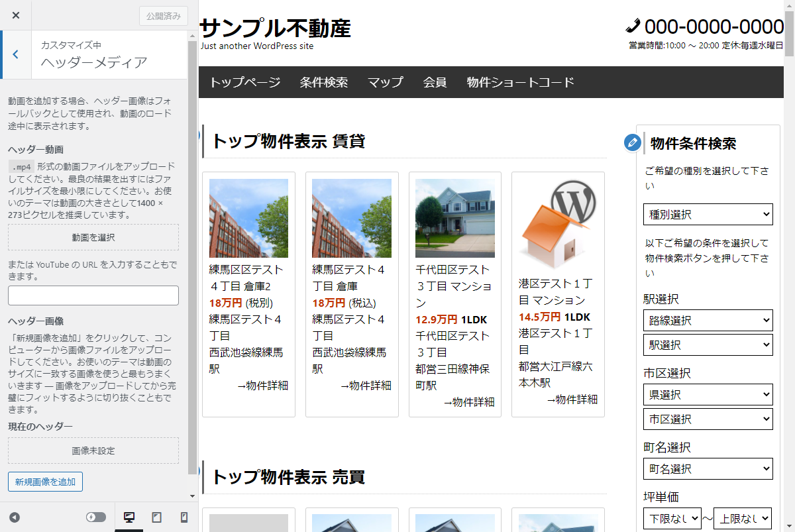
Task: Open the 種別選択 dropdown
Action: [708, 215]
